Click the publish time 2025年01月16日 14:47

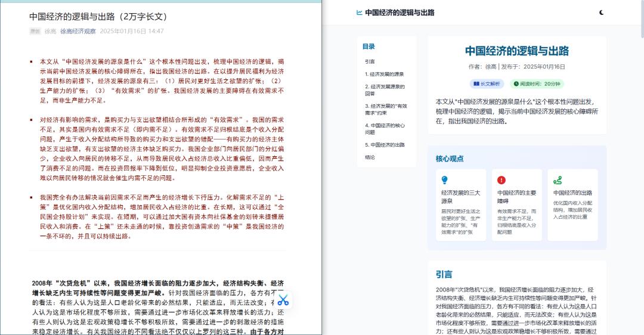coord(132,31)
